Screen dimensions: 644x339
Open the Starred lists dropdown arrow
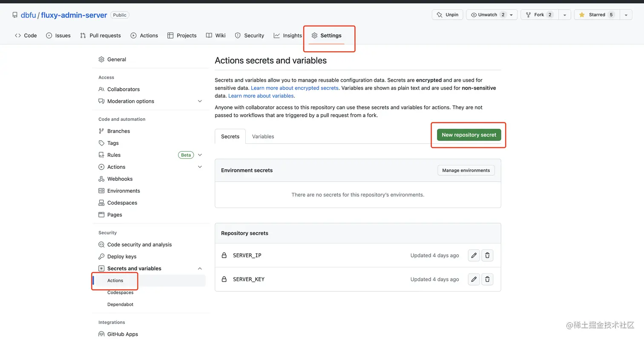[x=626, y=15]
